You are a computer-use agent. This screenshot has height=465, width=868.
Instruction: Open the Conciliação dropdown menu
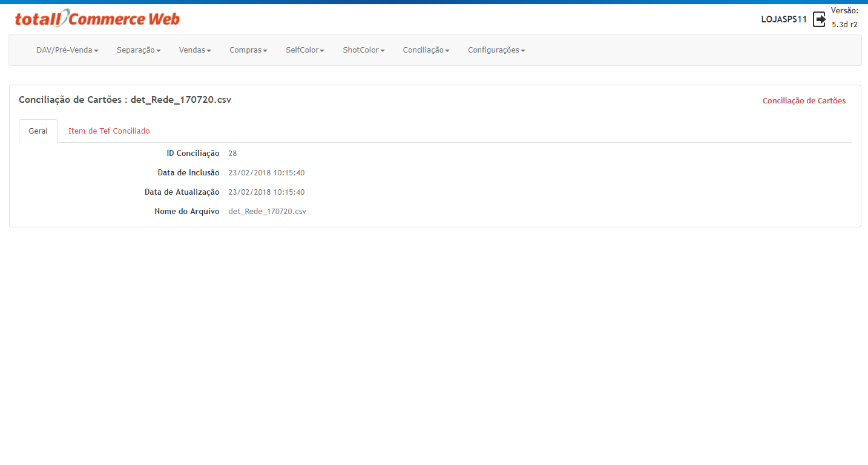point(426,50)
